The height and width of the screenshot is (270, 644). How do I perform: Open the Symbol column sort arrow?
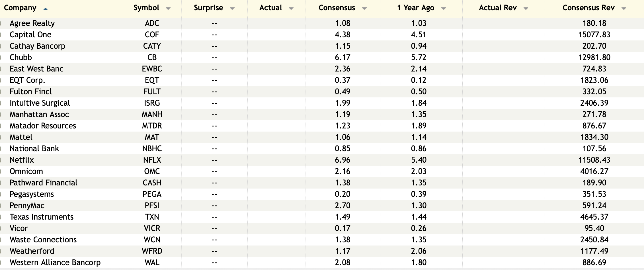(x=168, y=9)
